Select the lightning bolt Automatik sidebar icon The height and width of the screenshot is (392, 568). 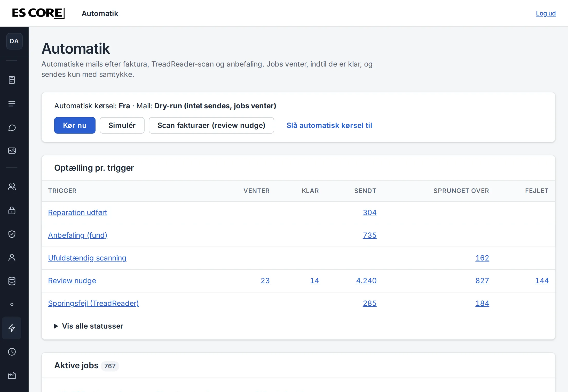pos(12,328)
